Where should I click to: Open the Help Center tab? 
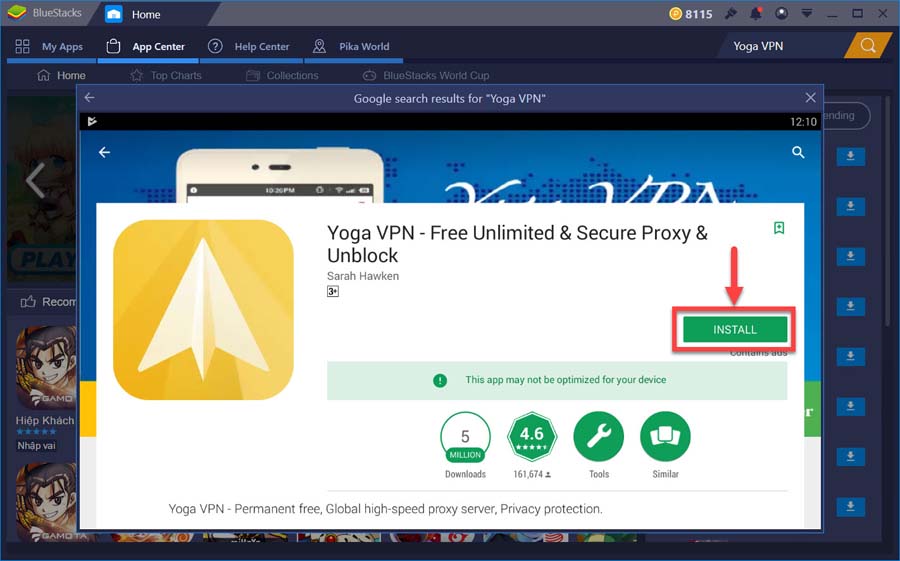[x=249, y=47]
